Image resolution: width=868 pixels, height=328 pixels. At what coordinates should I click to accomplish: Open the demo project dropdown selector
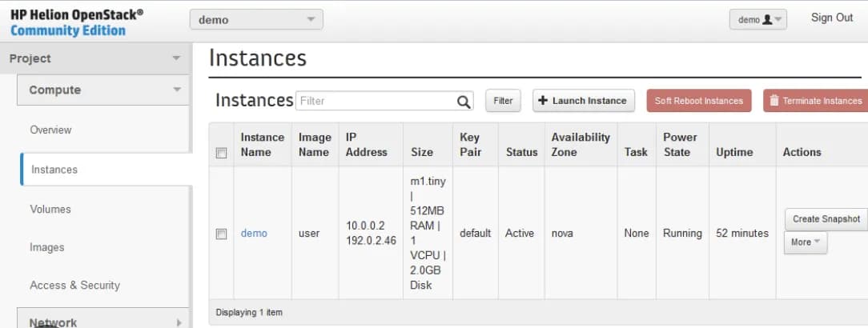coord(256,19)
